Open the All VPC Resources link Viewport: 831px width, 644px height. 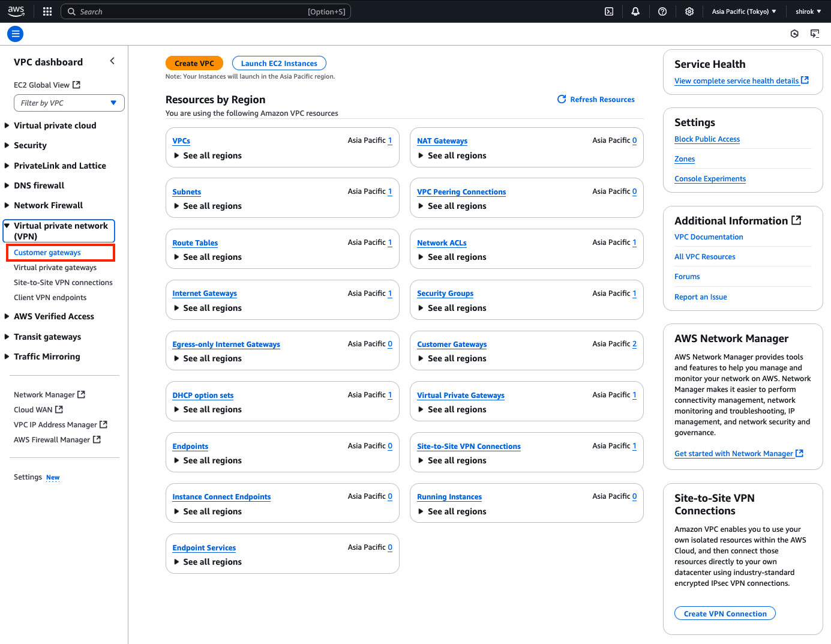coord(704,257)
